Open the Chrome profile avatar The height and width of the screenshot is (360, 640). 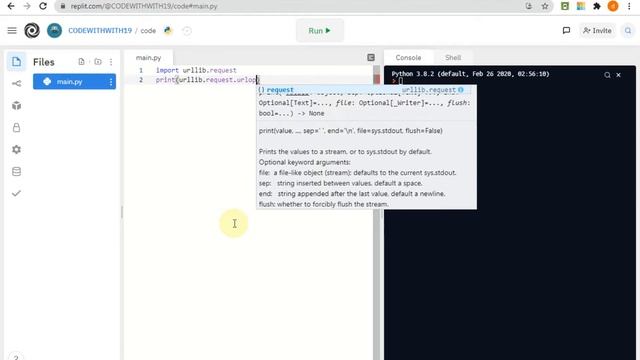[x=613, y=6]
